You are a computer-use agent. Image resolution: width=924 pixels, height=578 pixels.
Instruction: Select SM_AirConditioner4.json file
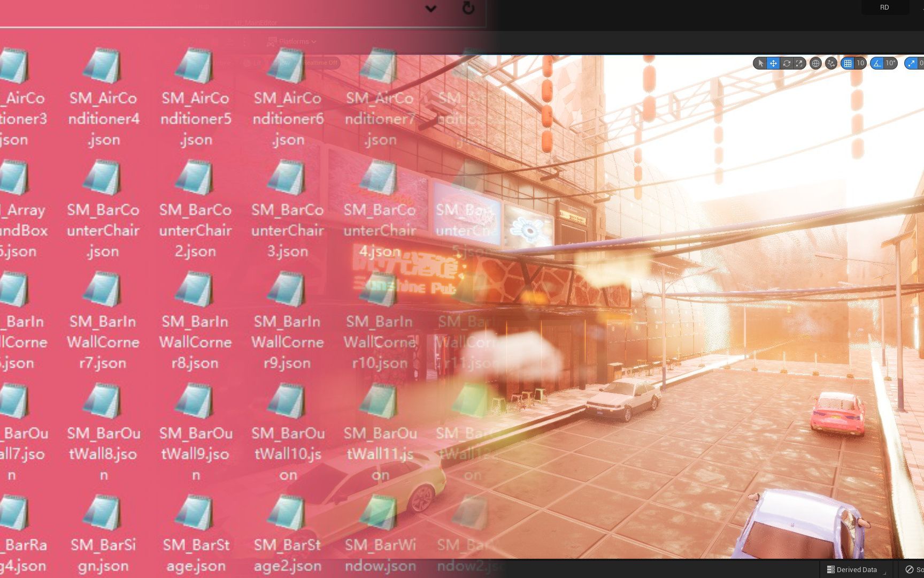[104, 98]
